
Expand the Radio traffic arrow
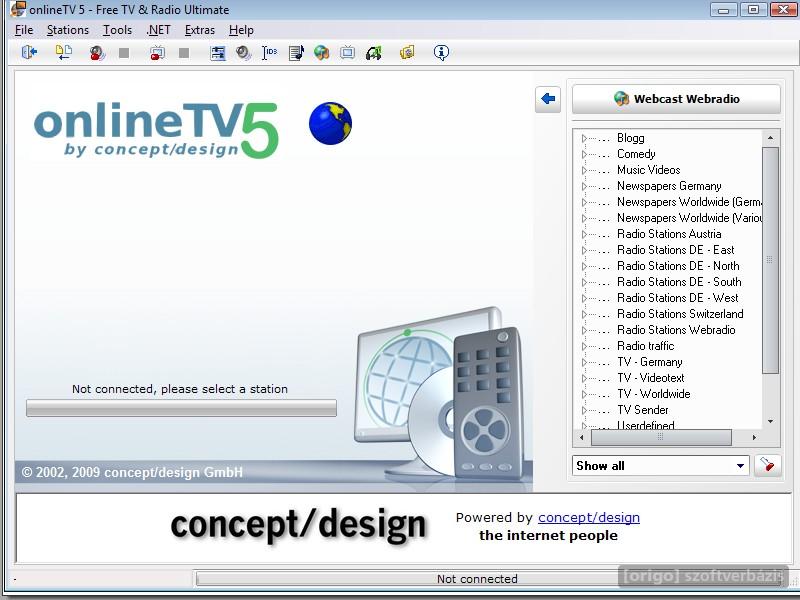point(585,346)
